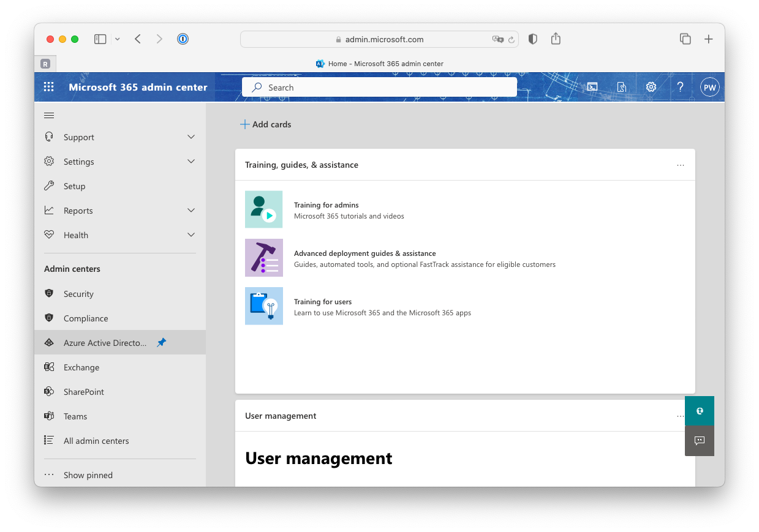The width and height of the screenshot is (759, 532).
Task: Click the Support headset icon
Action: (x=49, y=137)
